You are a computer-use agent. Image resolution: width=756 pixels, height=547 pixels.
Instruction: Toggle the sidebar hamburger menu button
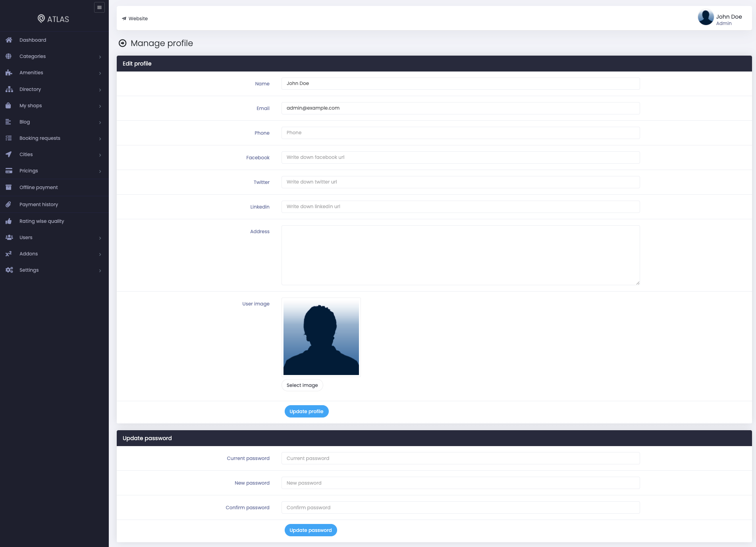(x=99, y=7)
